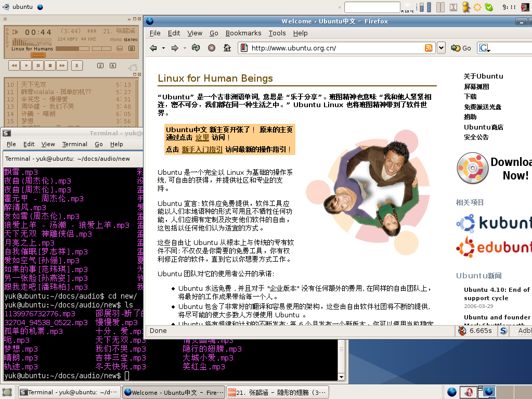Screen dimensions: 532x399
Task: Pause playback in the audio player
Action: click(38, 66)
